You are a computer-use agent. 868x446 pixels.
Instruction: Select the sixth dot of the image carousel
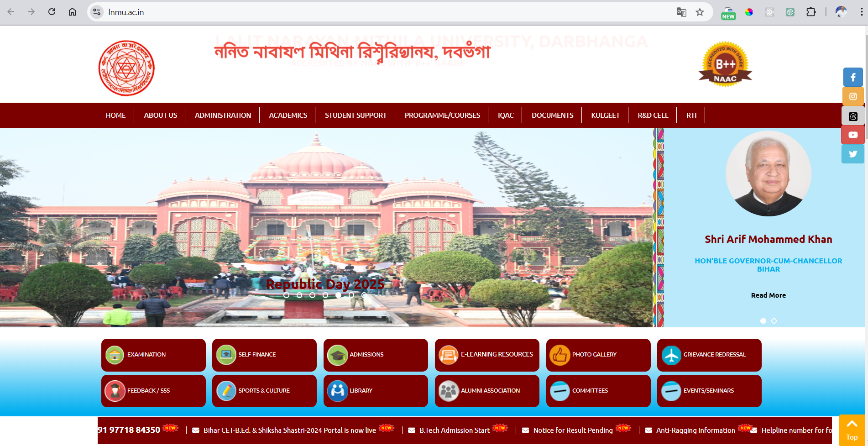(351, 295)
